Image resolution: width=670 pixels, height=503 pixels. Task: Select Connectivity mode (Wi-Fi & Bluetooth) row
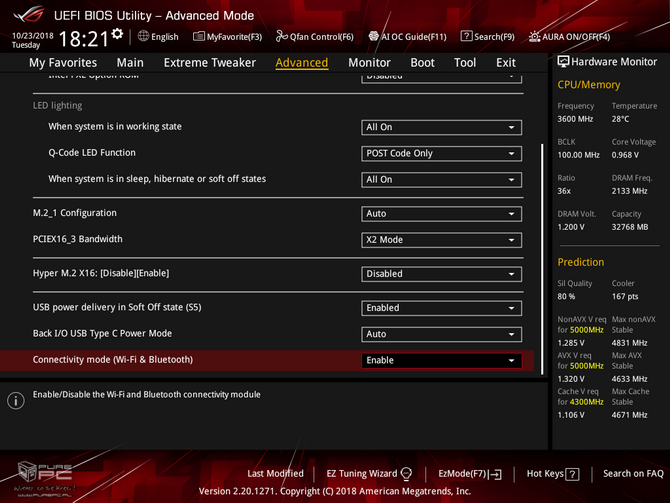267,360
